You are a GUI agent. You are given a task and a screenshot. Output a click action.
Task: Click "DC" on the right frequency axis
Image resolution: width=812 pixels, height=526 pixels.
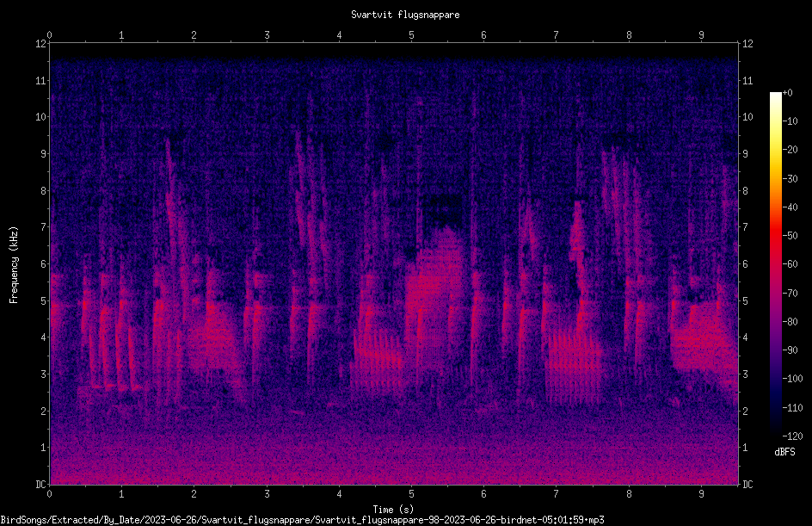pyautogui.click(x=747, y=485)
